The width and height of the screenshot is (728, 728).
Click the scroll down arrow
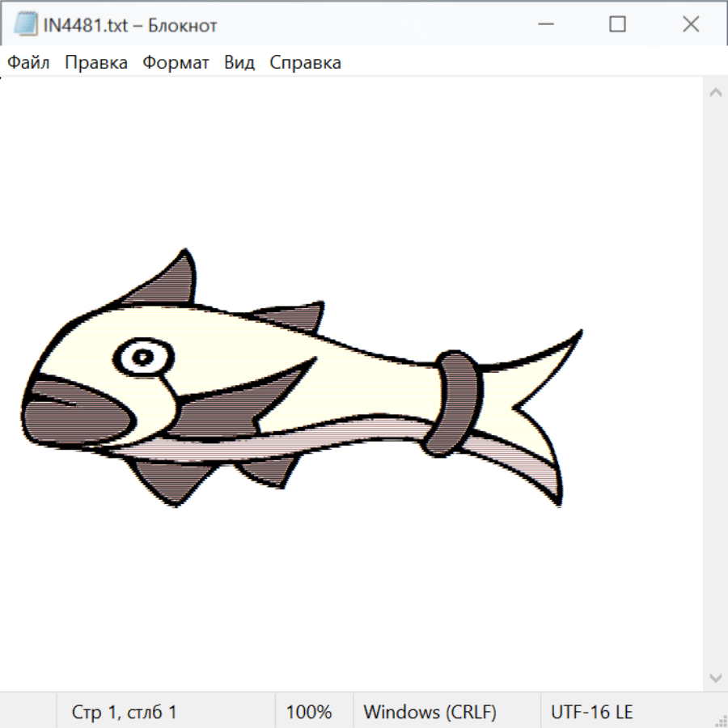(x=715, y=677)
